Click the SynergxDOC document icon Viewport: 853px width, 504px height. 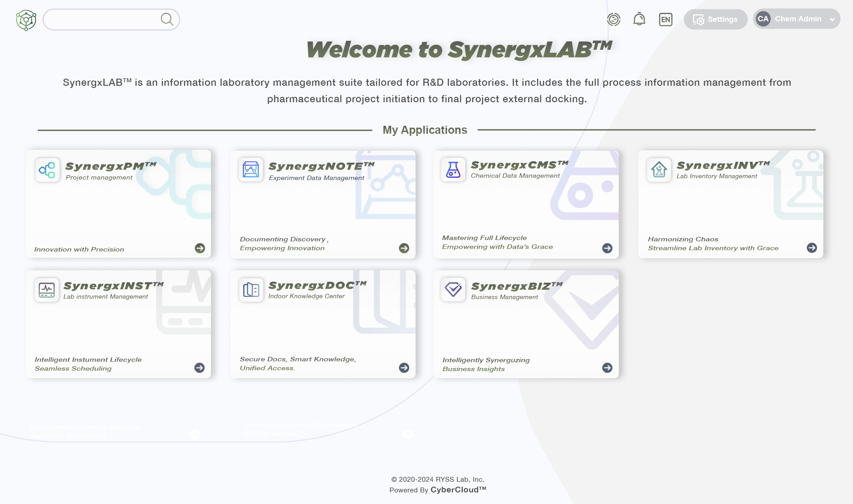[x=251, y=290]
